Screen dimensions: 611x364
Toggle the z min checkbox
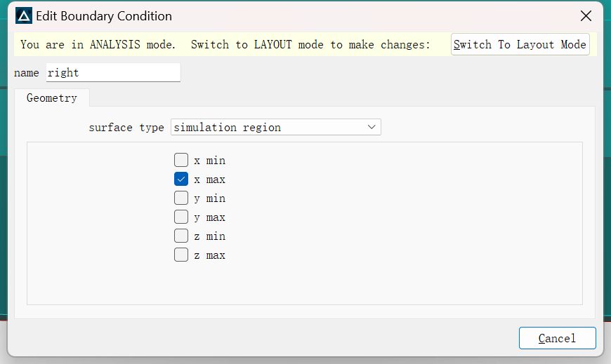click(181, 236)
